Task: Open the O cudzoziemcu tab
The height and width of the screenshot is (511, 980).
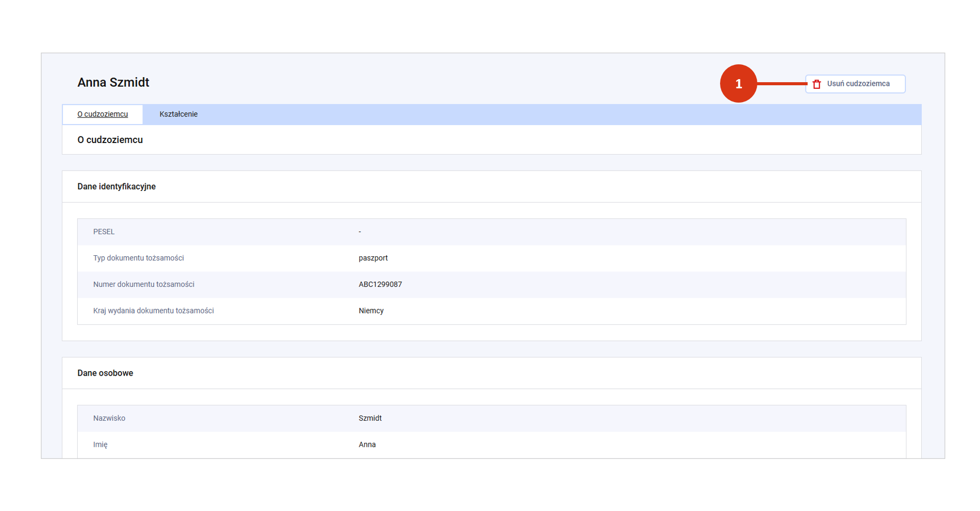Action: click(x=103, y=114)
